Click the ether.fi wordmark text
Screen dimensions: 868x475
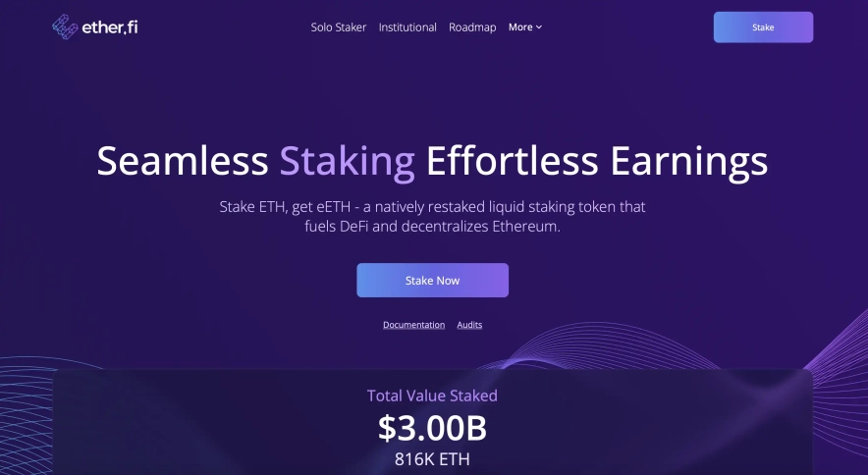(x=109, y=26)
